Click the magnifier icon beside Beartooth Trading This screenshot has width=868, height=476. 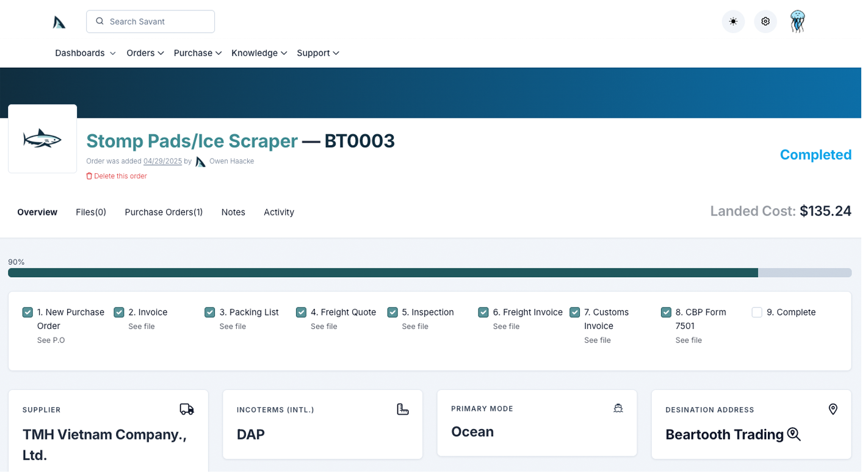pos(794,434)
